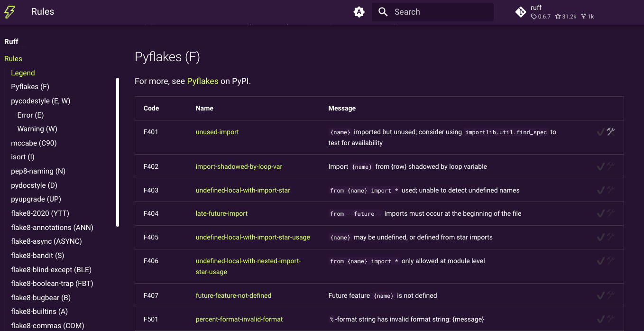Jump to flake8-bandit (S) in the sidebar
644x331 pixels.
(37, 256)
